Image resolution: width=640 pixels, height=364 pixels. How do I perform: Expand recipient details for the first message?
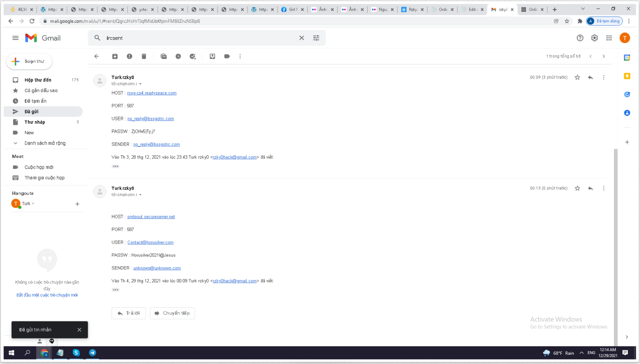[x=140, y=84]
